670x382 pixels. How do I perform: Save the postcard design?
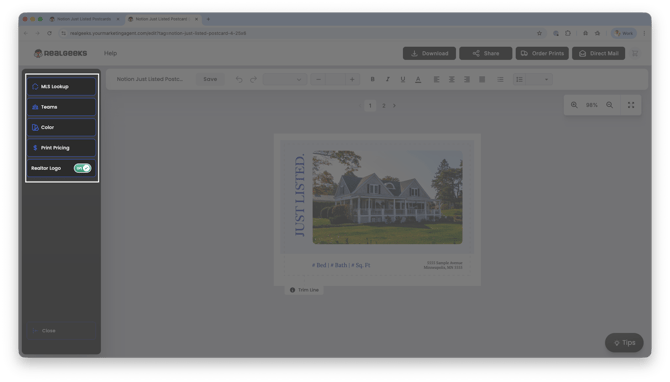210,79
